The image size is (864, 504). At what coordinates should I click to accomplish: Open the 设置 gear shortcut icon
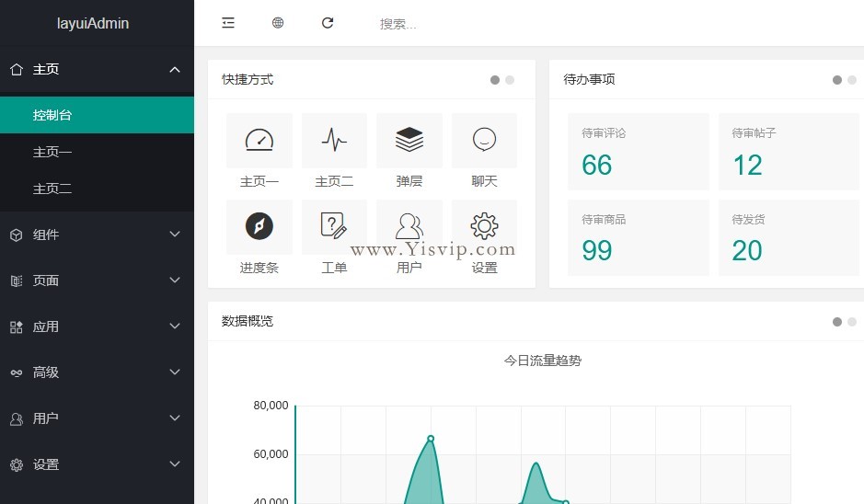484,227
